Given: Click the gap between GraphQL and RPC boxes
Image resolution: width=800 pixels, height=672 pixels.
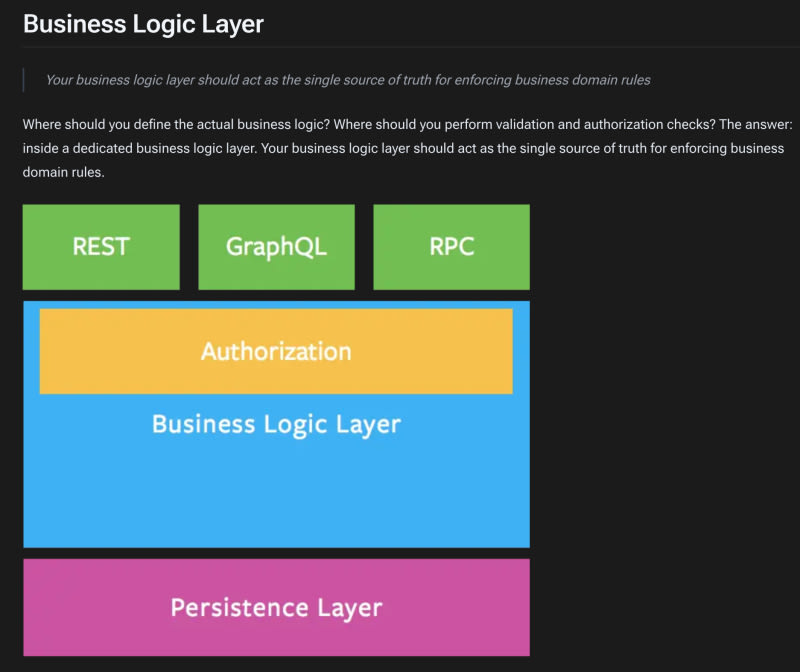Looking at the screenshot, I should tap(364, 247).
